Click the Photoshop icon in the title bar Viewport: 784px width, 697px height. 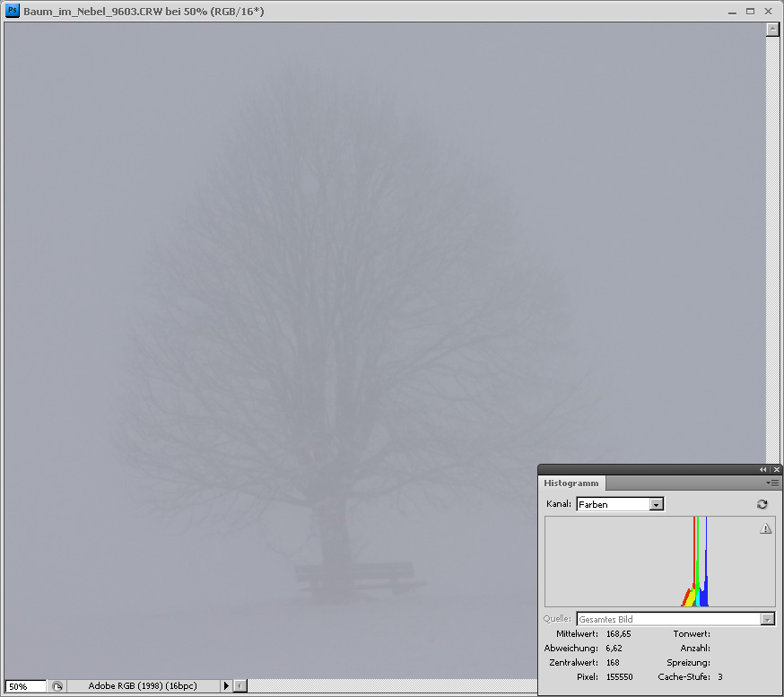[x=12, y=11]
